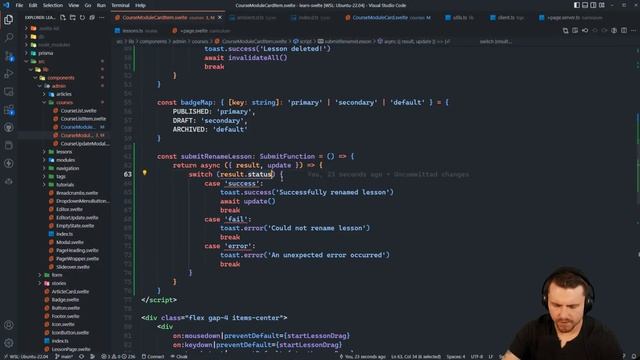The width and height of the screenshot is (640, 360).
Task: Switch to the lessons.ts tab
Action: [136, 31]
